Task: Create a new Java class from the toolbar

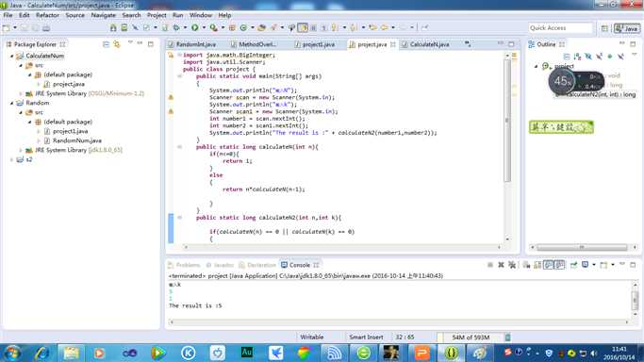Action: click(x=243, y=28)
